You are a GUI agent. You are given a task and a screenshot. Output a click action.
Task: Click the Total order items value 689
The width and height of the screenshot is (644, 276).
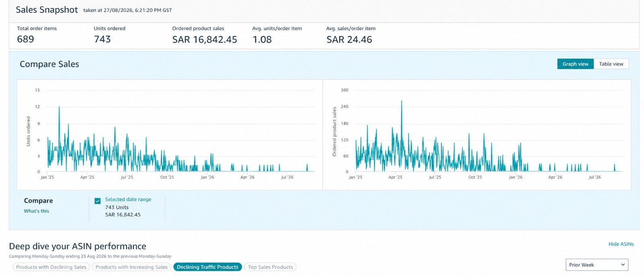[x=25, y=39]
